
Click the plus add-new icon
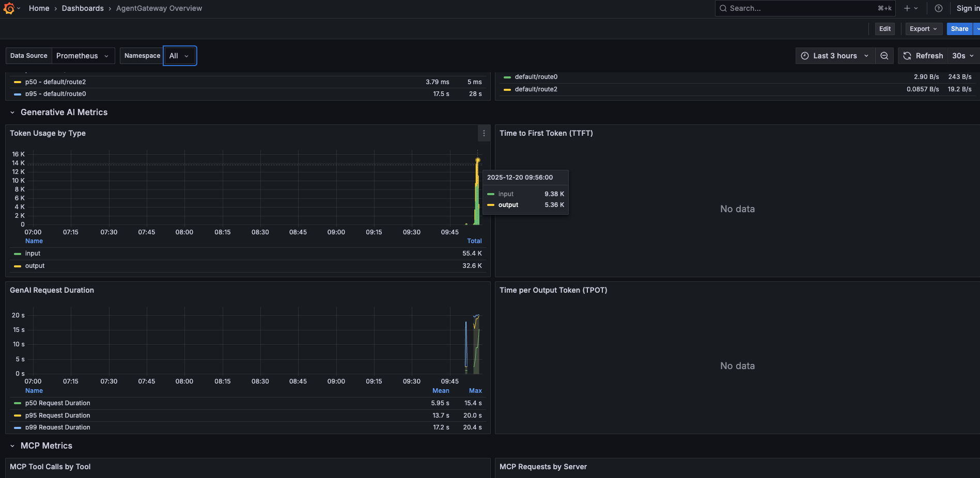pos(907,8)
